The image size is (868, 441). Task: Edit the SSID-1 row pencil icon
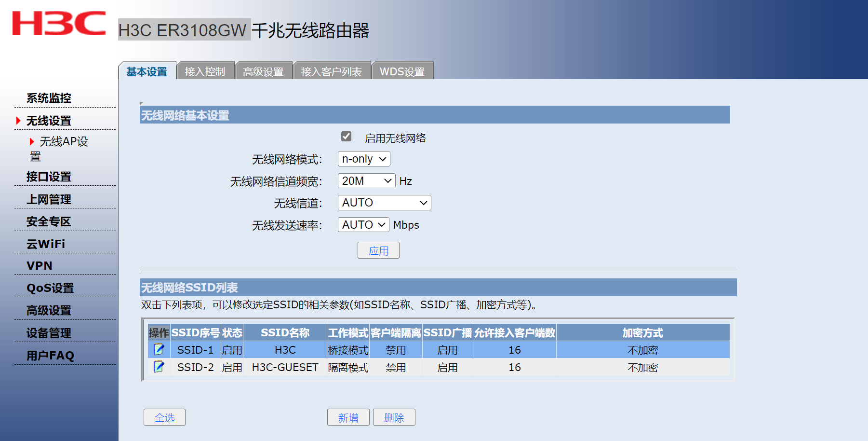click(x=159, y=349)
